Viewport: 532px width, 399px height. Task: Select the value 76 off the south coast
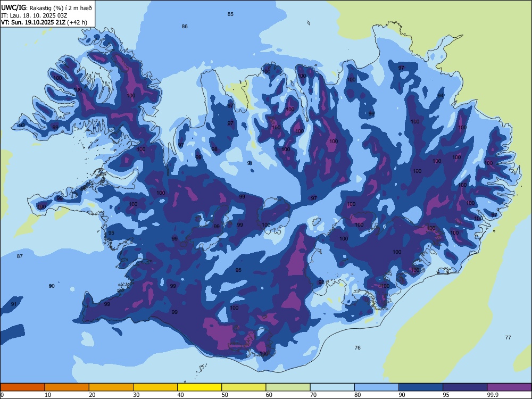pos(358,348)
